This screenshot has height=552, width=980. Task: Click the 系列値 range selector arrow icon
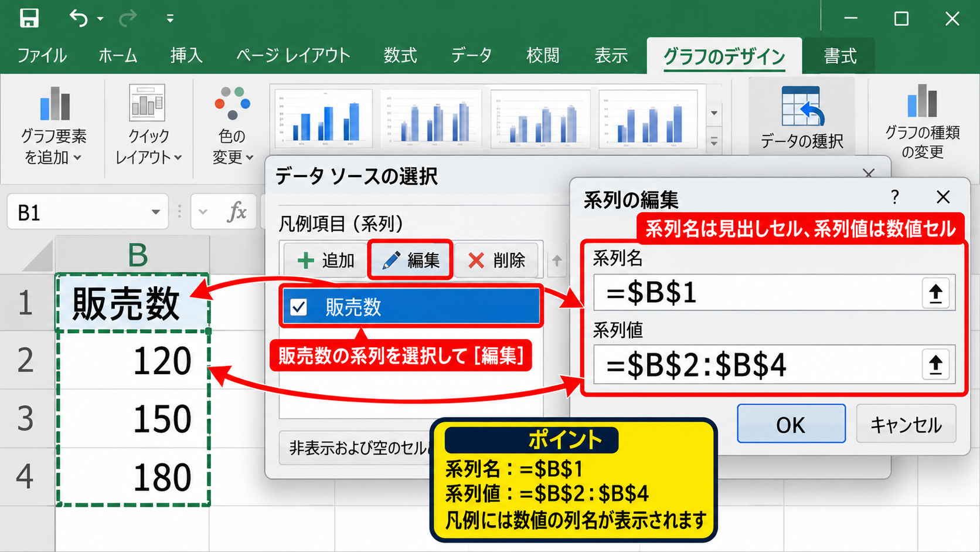click(x=936, y=364)
